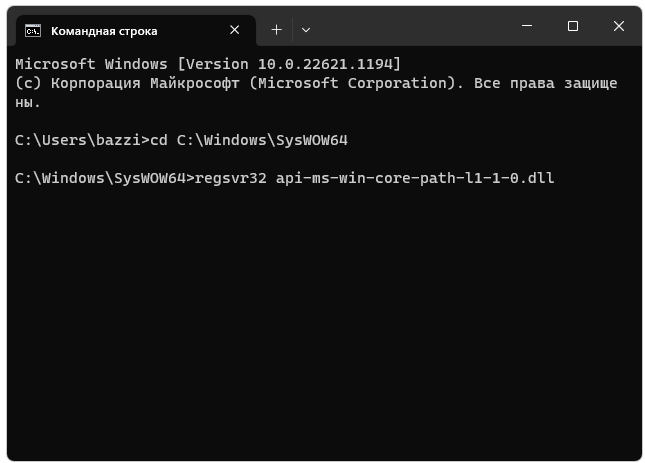645x463 pixels.
Task: Close the terminal window
Action: (x=619, y=27)
